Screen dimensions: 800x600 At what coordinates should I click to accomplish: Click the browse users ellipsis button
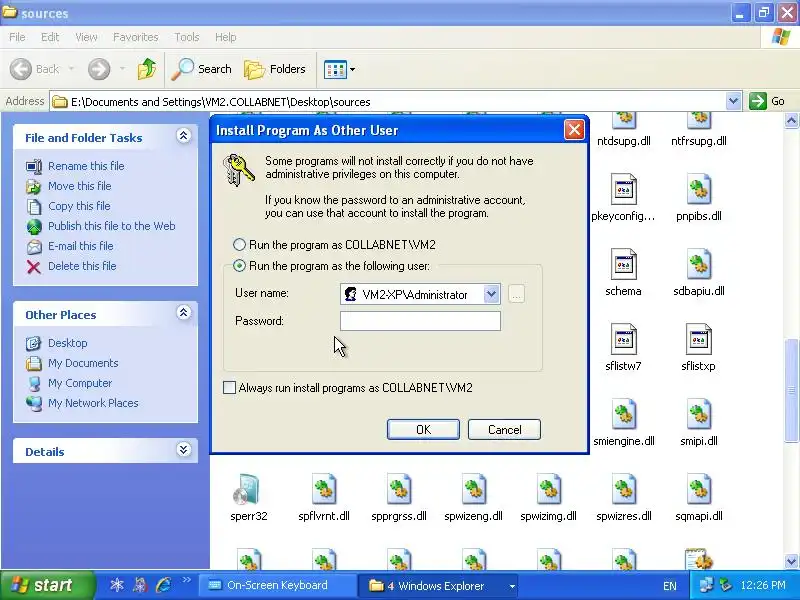point(516,294)
